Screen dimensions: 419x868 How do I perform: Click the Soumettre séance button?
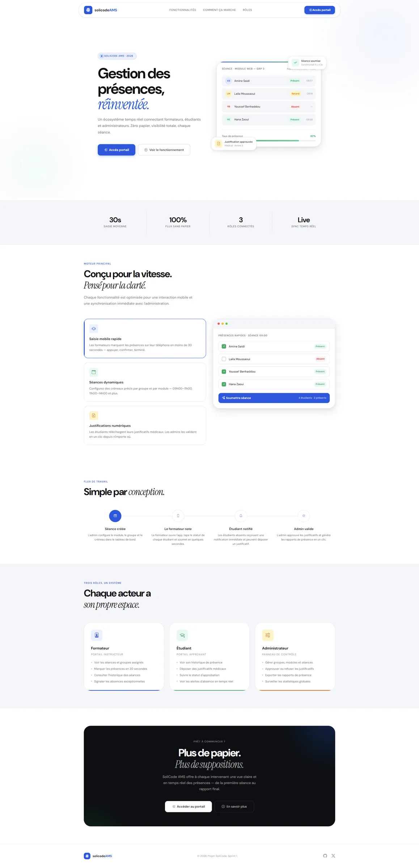tap(274, 398)
